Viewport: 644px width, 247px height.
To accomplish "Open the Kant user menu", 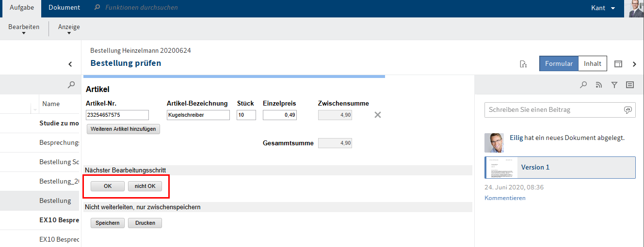I will click(x=603, y=8).
